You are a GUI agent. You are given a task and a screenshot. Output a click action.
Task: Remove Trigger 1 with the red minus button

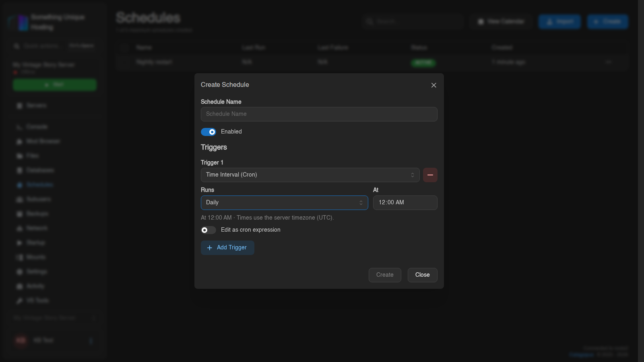pos(430,175)
